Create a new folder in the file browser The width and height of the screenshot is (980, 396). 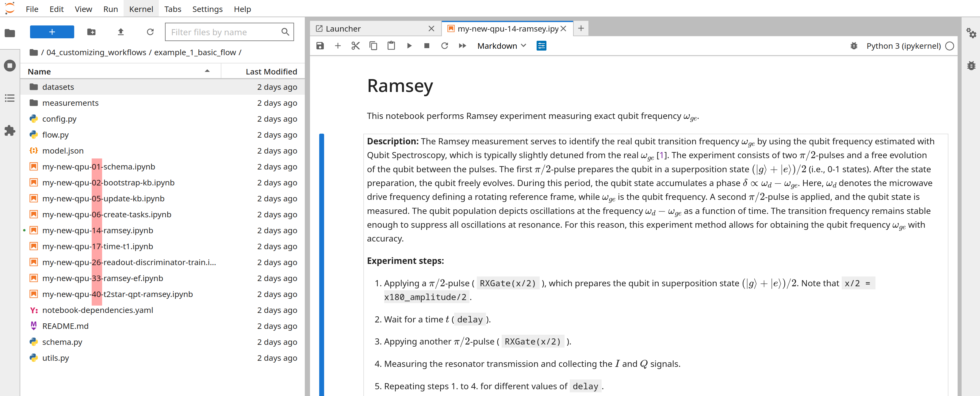91,32
